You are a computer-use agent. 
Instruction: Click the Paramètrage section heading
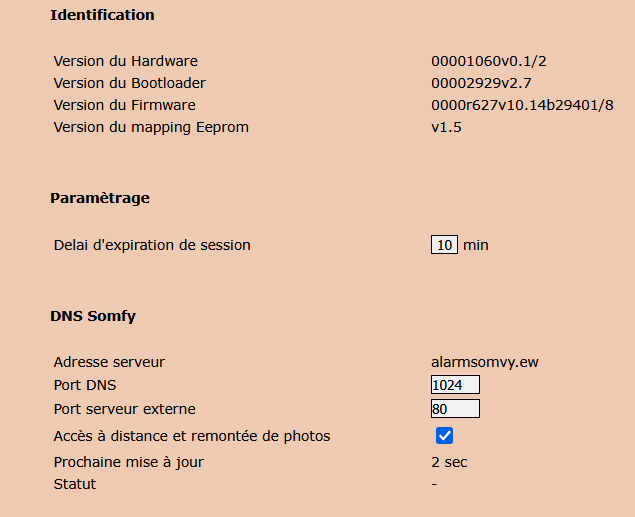point(100,198)
